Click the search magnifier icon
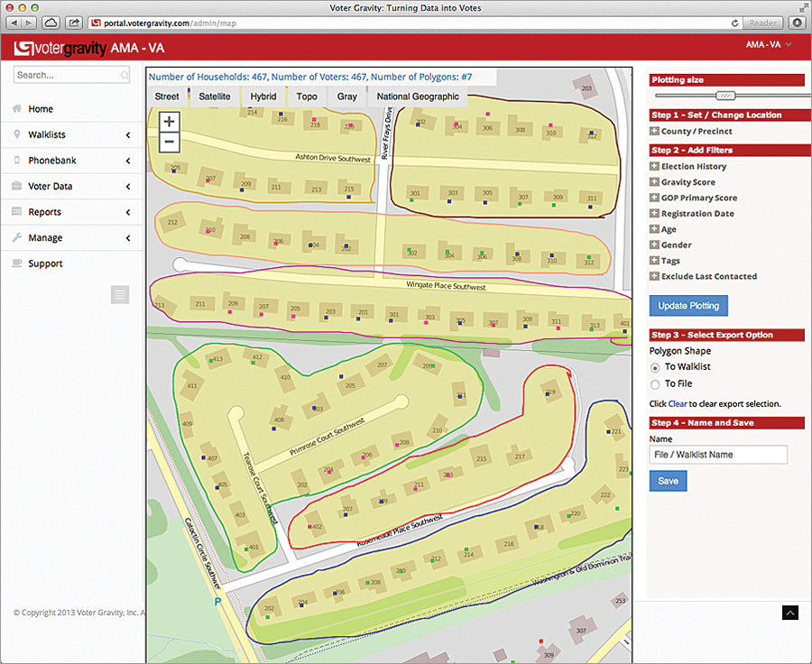 tap(125, 75)
